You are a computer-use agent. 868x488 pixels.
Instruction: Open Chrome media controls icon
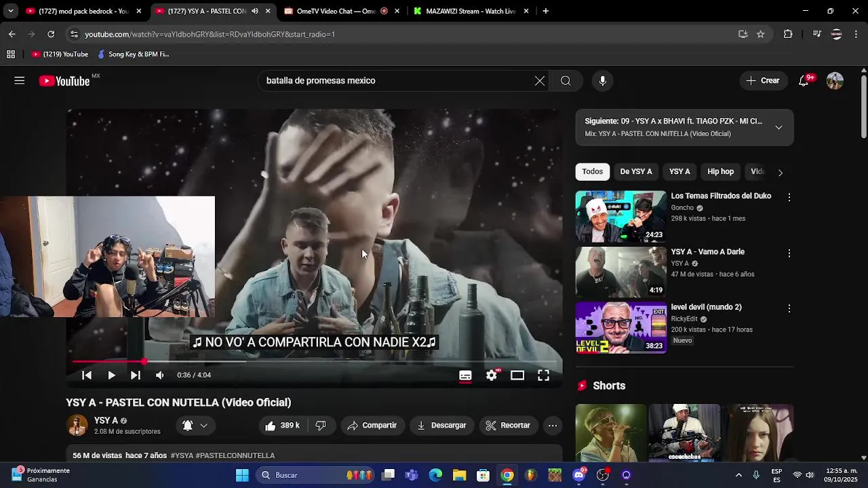click(x=816, y=34)
